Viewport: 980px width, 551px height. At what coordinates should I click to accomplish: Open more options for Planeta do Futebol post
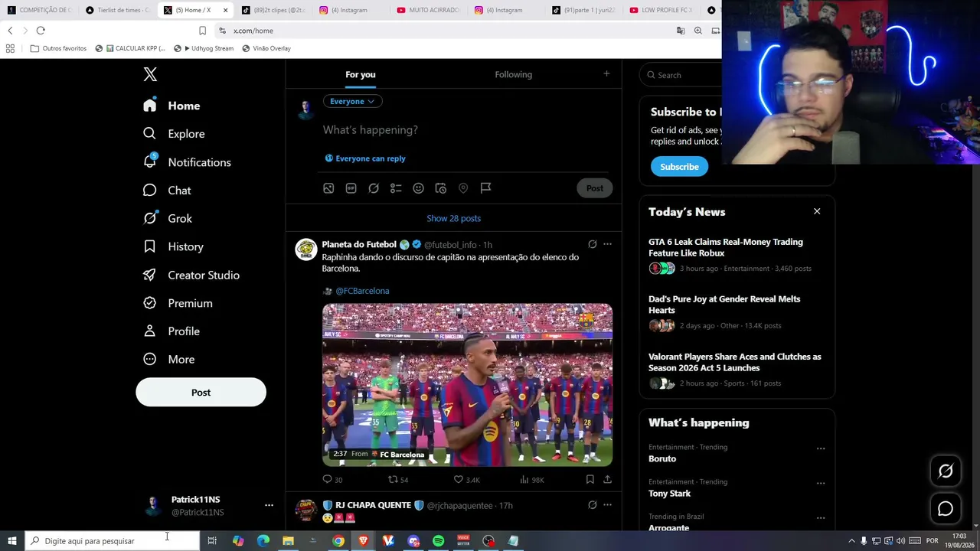coord(607,245)
